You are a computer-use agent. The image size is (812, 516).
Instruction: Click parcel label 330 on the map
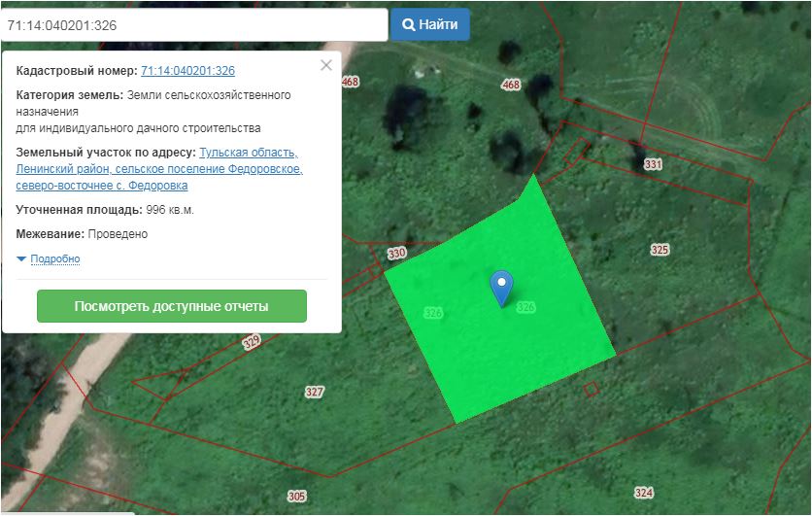(x=396, y=254)
